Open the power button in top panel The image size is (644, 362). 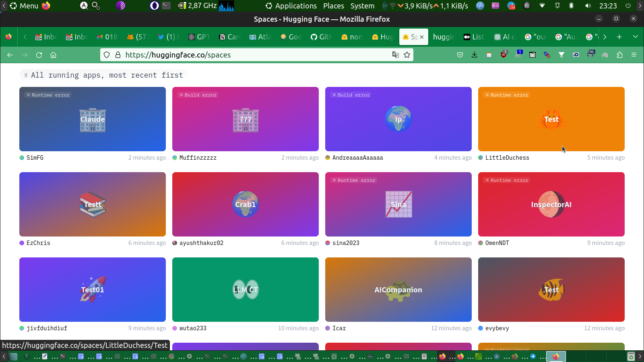click(628, 6)
